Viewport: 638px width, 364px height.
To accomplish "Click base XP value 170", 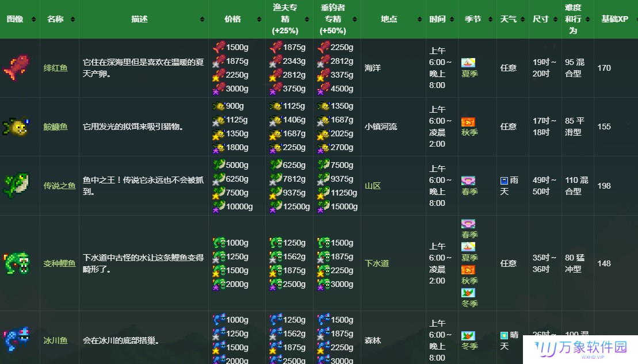I will (x=604, y=68).
